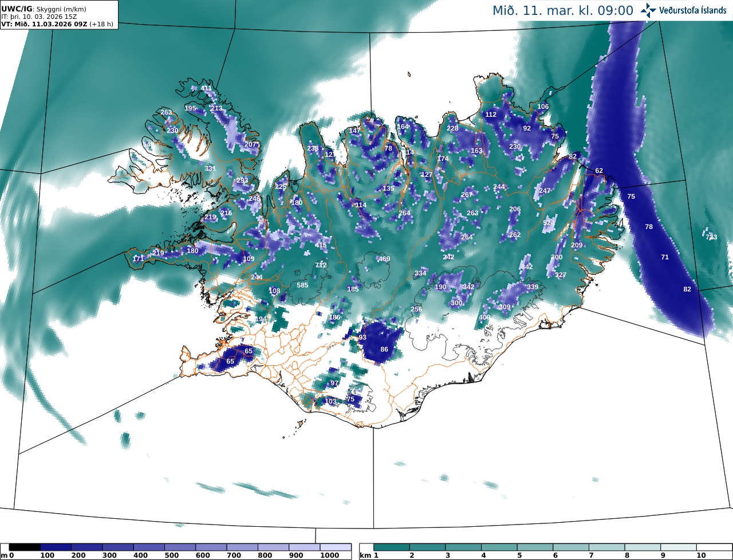
Task: Click the visibility value 247
Action: [545, 191]
